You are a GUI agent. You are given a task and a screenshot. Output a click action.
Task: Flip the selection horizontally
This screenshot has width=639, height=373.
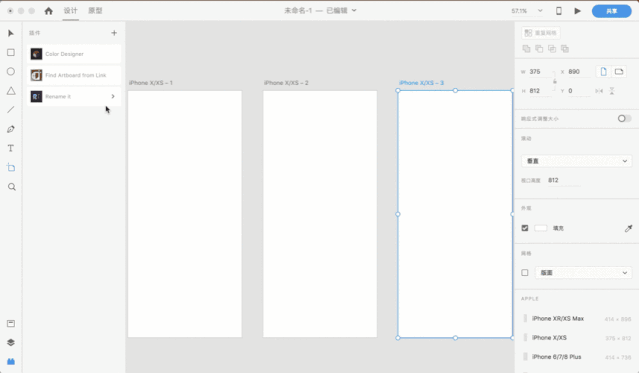(599, 91)
